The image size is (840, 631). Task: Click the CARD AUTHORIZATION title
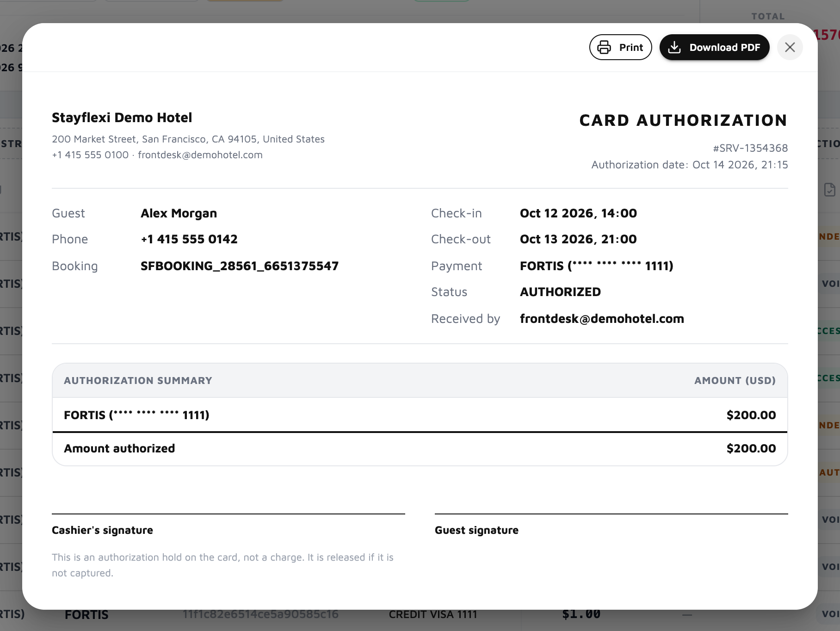pyautogui.click(x=683, y=120)
